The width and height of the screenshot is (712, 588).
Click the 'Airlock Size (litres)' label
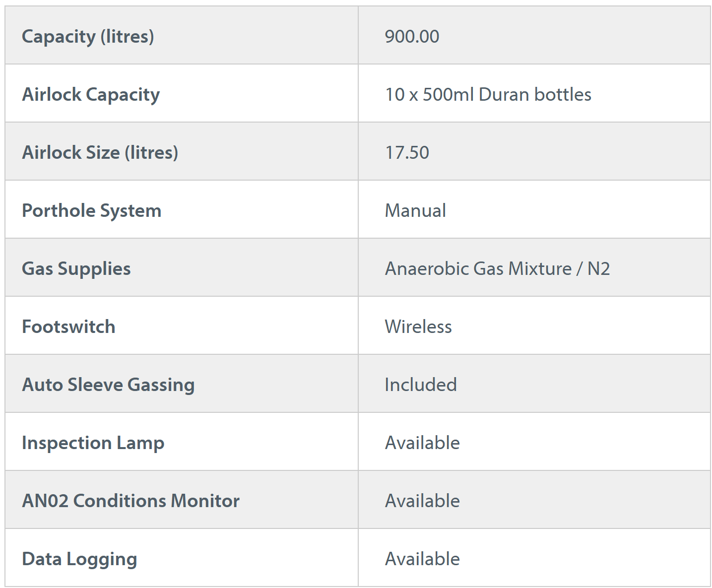tap(100, 152)
